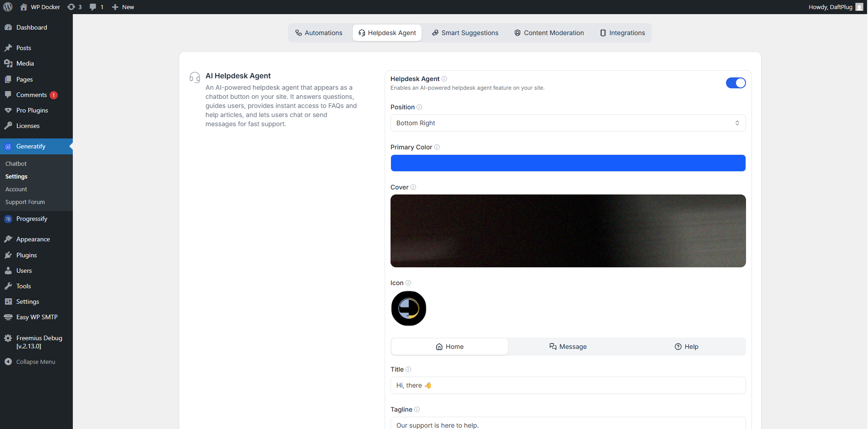Click the info icon beside the Icon label
The height and width of the screenshot is (429, 868).
[x=408, y=283]
